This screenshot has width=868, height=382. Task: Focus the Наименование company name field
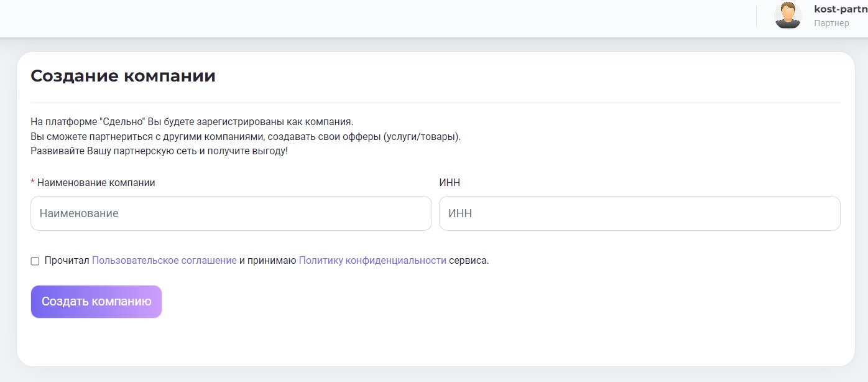[x=231, y=213]
